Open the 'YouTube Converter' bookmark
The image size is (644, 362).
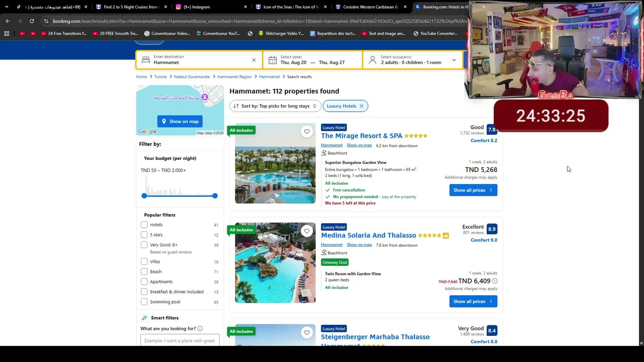pyautogui.click(x=435, y=34)
